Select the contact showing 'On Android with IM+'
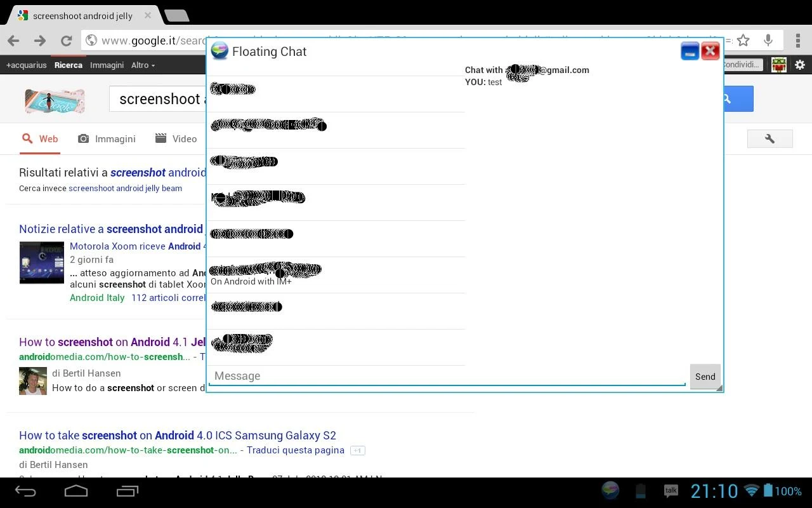 [336, 275]
